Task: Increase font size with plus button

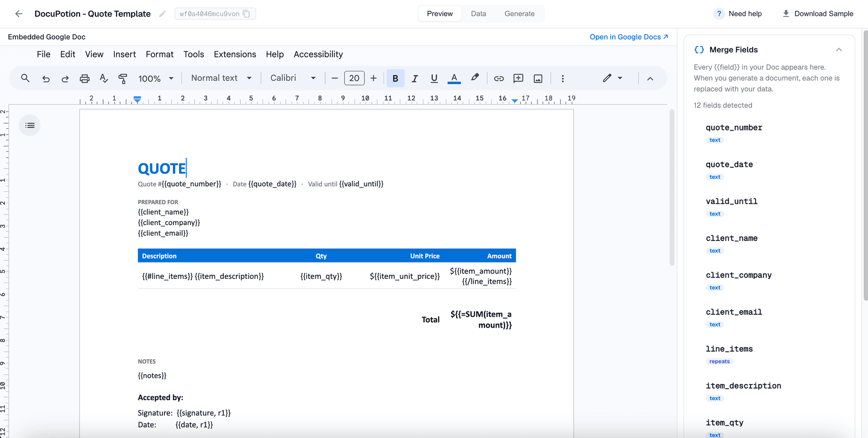Action: [373, 78]
